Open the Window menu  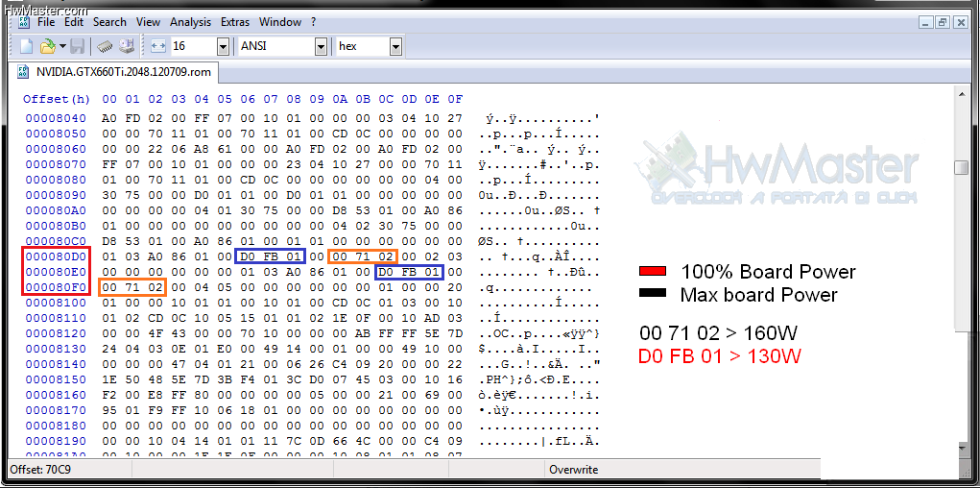pyautogui.click(x=280, y=22)
